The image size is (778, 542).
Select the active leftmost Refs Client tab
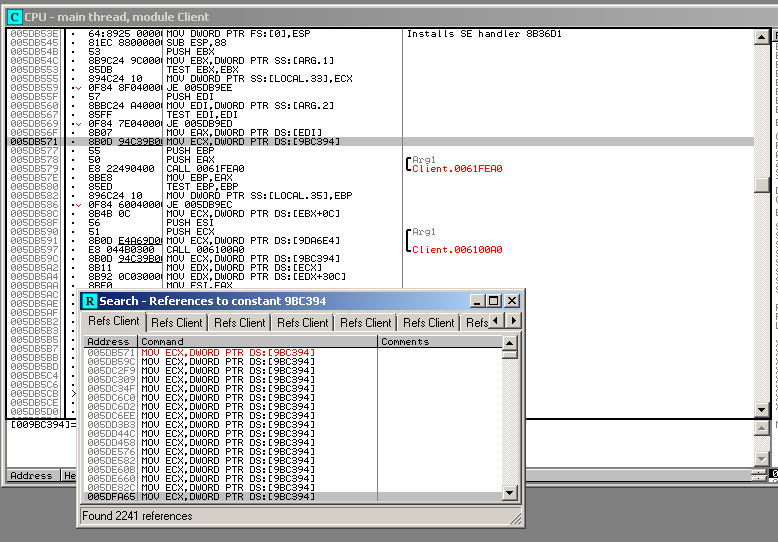[114, 321]
